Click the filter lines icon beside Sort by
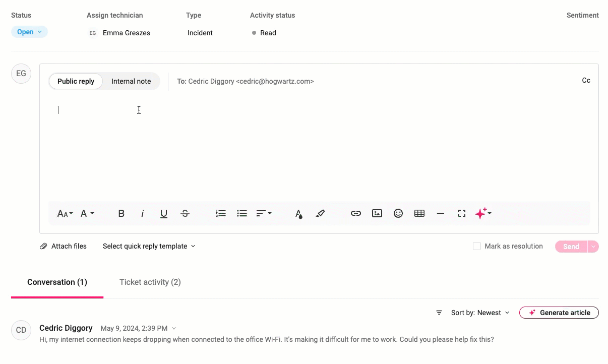The image size is (608, 364). click(439, 313)
